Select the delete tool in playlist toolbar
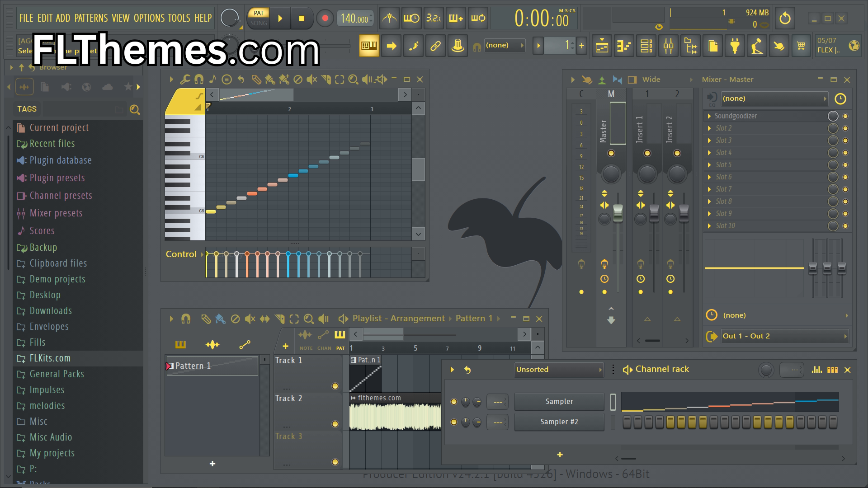The width and height of the screenshot is (868, 488). point(235,319)
